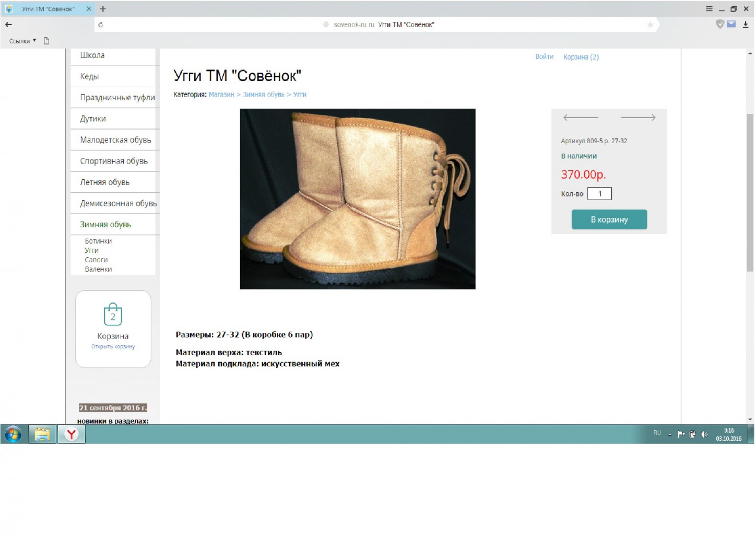756x535 pixels.
Task: Click the scroll up arrow of page scrollbar
Action: tap(750, 53)
